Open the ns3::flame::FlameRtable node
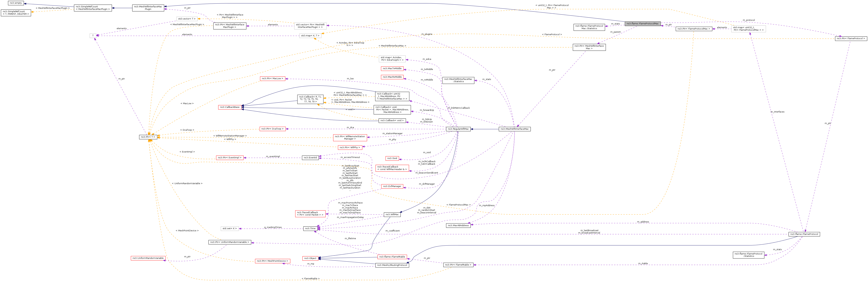Image resolution: width=868 pixels, height=281 pixels. (x=392, y=257)
